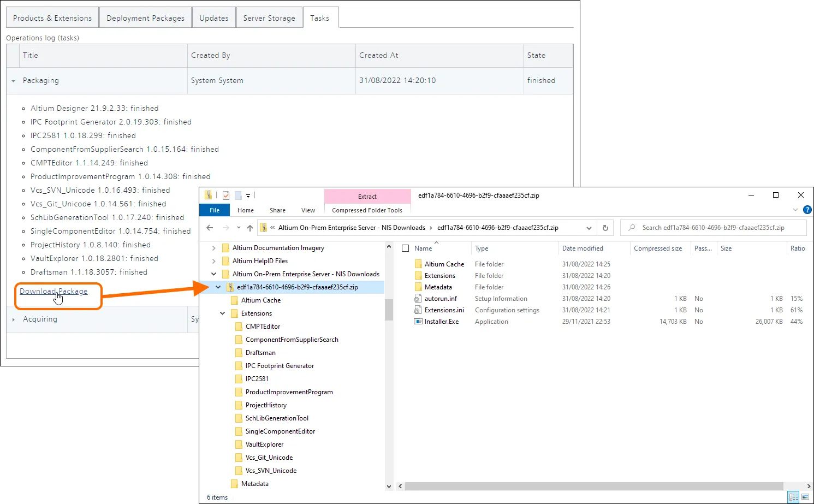The height and width of the screenshot is (504, 814).
Task: Open ProductImprovementProgram folder in tree
Action: [x=289, y=392]
